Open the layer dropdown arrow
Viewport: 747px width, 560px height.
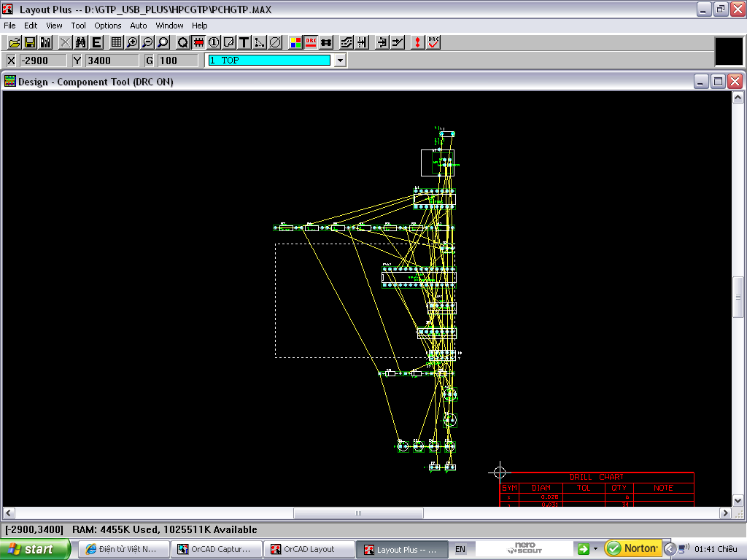click(340, 61)
